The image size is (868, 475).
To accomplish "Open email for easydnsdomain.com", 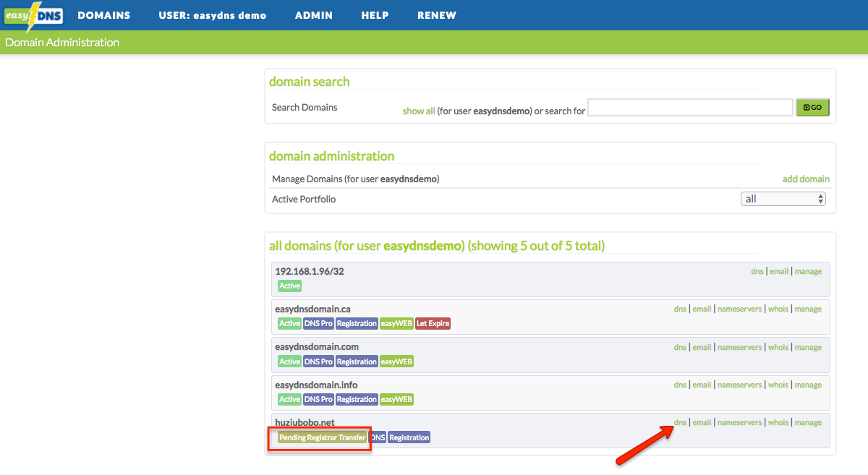I will (702, 347).
